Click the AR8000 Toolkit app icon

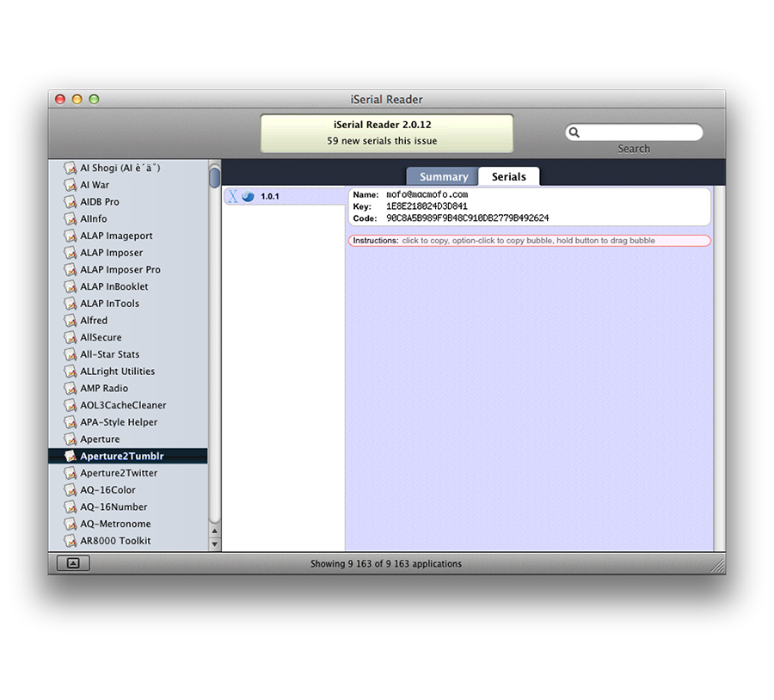tap(71, 541)
